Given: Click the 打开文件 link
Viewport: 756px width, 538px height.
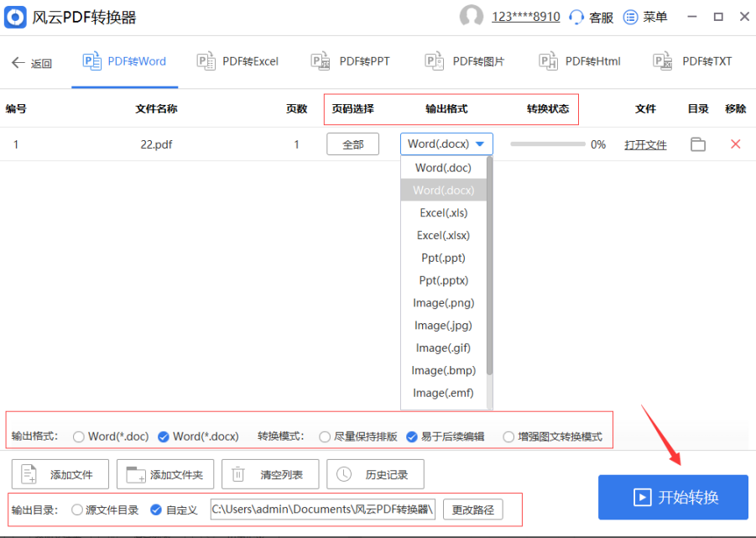Looking at the screenshot, I should tap(645, 144).
